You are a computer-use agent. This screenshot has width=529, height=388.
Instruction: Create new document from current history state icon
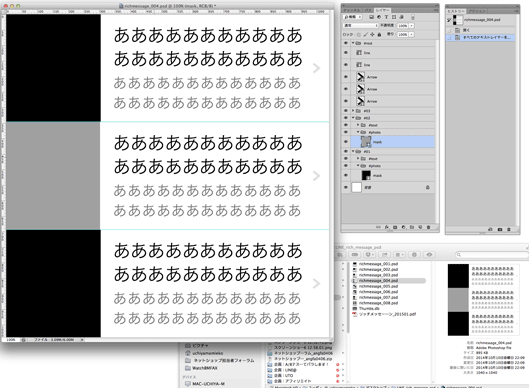pyautogui.click(x=491, y=229)
